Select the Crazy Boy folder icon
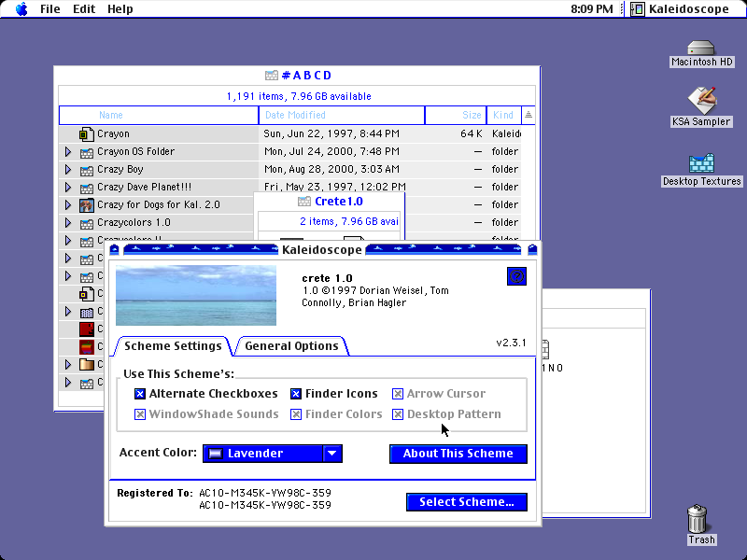 86,170
